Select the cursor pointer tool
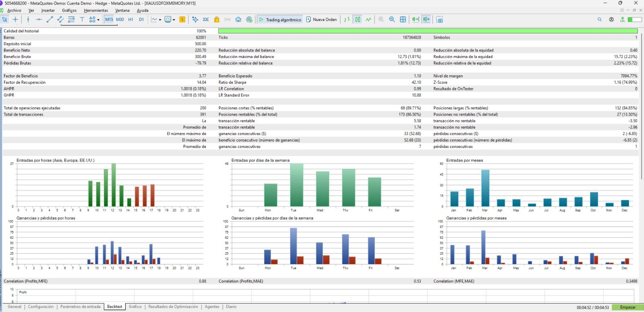Image resolution: width=644 pixels, height=312 pixels. (x=5, y=19)
